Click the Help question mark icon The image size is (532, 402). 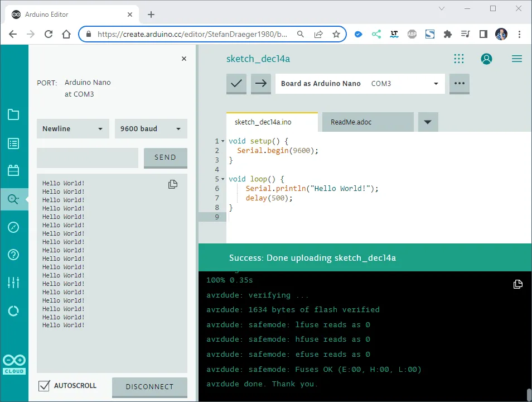pyautogui.click(x=14, y=255)
